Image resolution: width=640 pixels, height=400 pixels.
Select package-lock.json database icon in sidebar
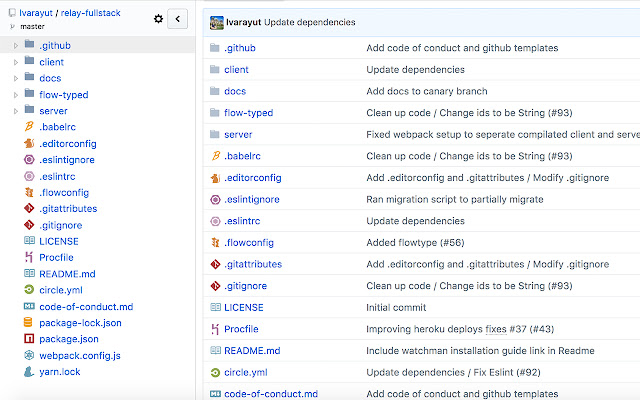[28, 322]
